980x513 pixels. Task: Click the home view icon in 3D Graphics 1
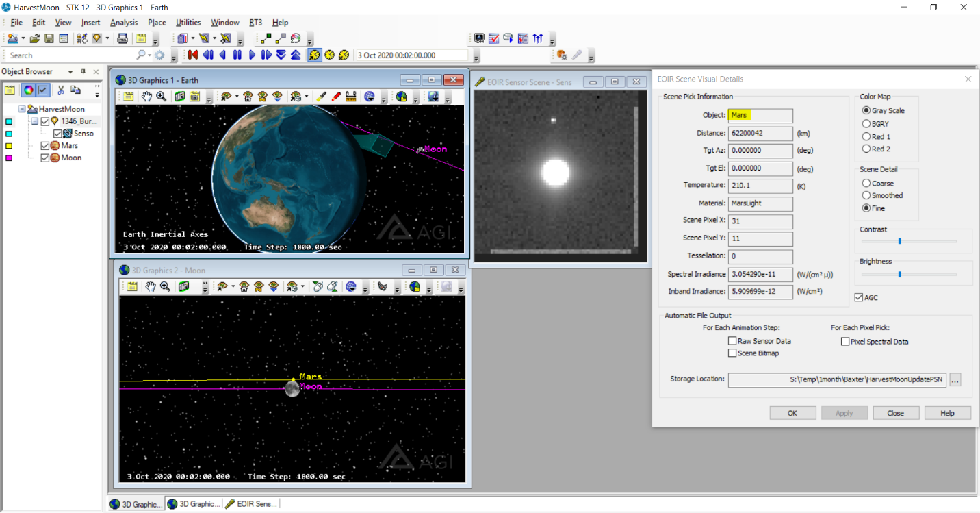click(x=247, y=97)
